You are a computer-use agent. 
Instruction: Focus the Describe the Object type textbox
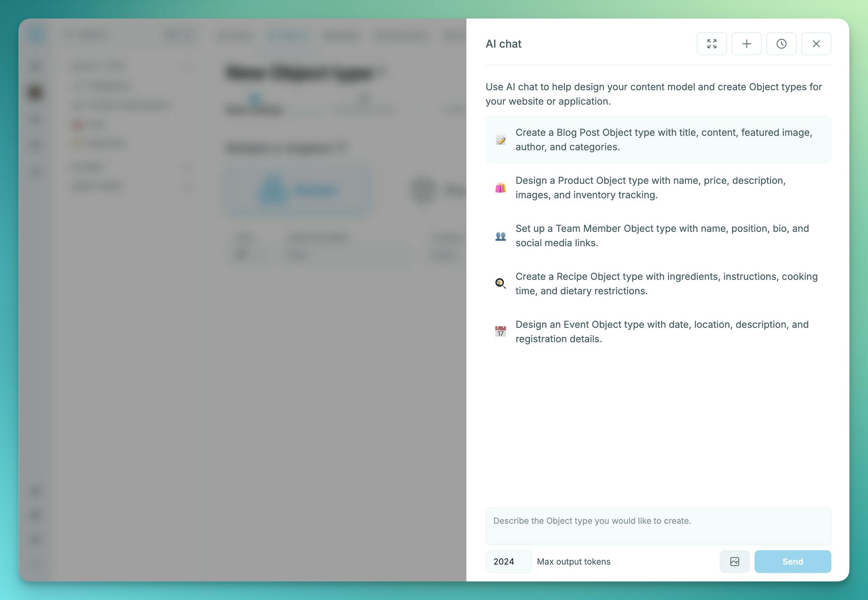(x=658, y=526)
